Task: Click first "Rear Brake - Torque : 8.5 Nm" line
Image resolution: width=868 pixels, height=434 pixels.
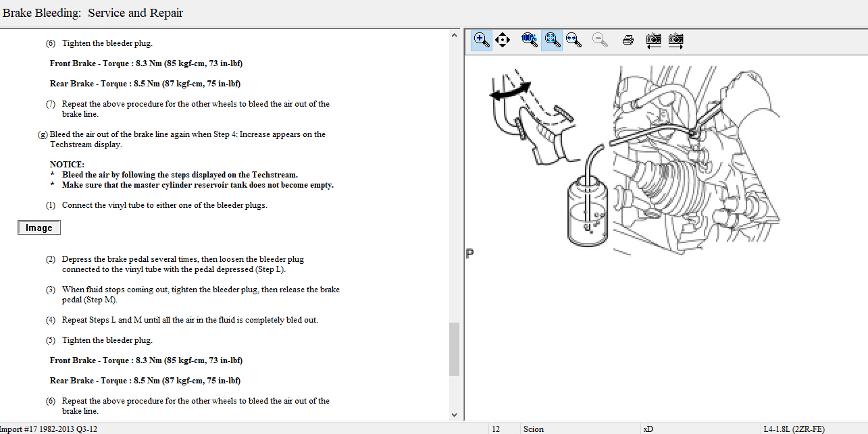Action: pyautogui.click(x=145, y=84)
